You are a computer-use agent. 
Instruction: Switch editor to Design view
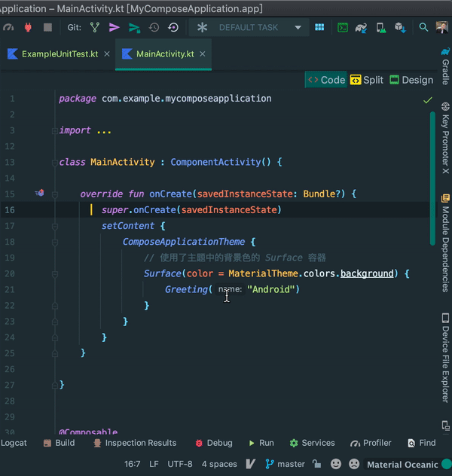coord(411,80)
